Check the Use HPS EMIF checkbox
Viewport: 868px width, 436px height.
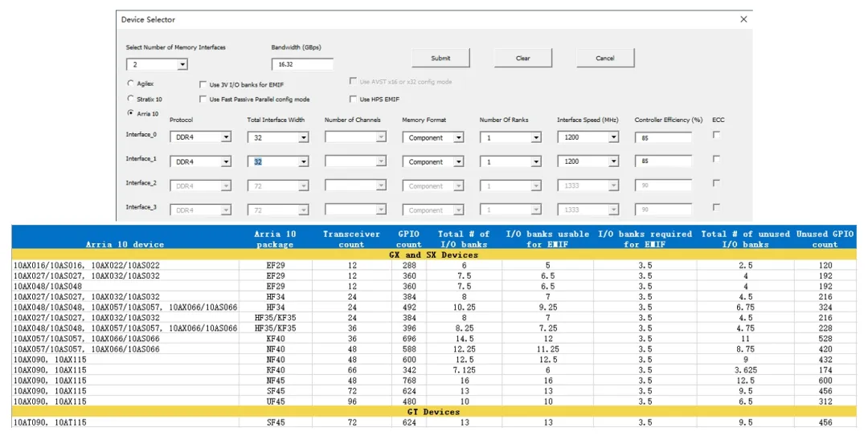(354, 100)
